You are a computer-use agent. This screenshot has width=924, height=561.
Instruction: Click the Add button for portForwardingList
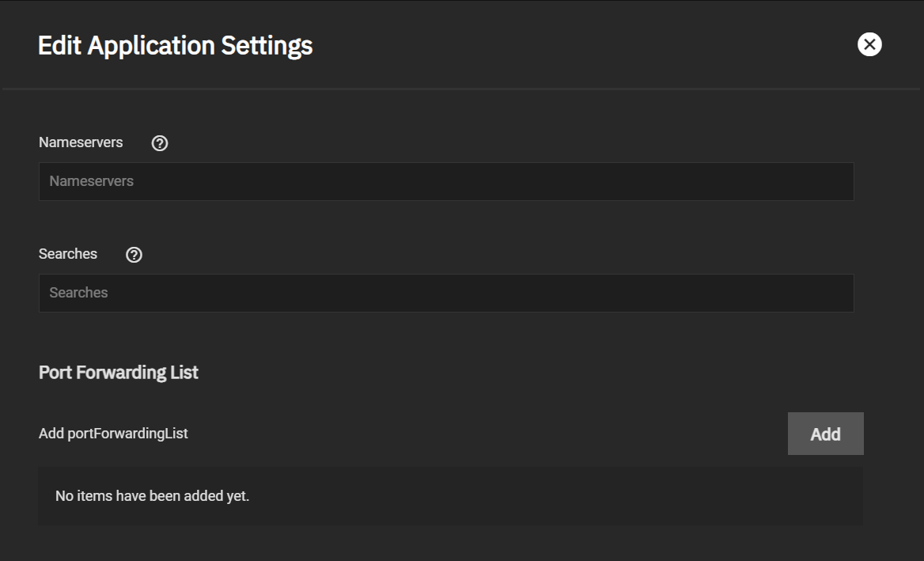coord(826,434)
